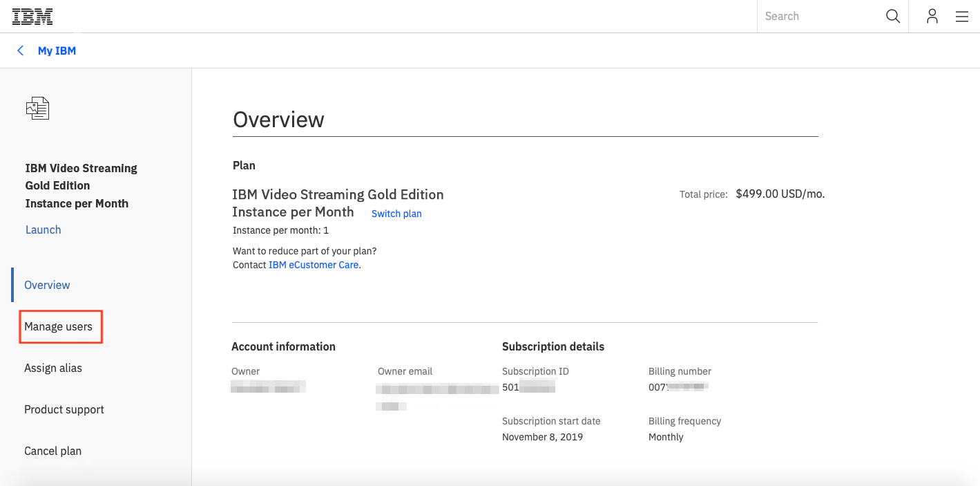Click the IBM logo
980x486 pixels.
tap(32, 17)
